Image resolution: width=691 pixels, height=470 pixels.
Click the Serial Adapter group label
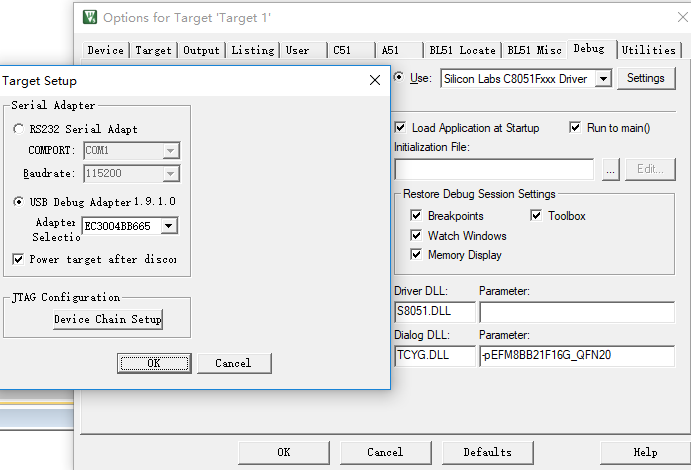click(53, 105)
